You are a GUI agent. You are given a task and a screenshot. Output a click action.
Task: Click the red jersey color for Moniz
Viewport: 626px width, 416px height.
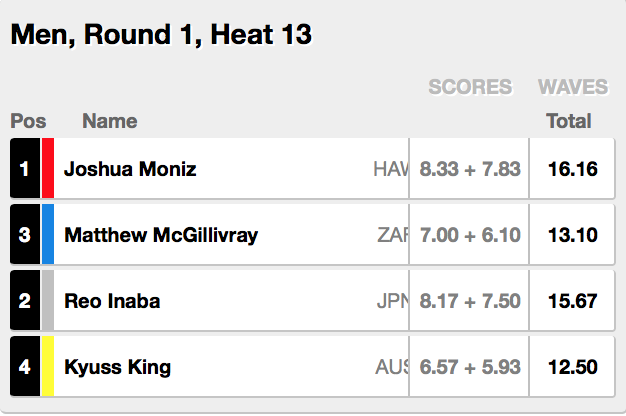coord(47,169)
